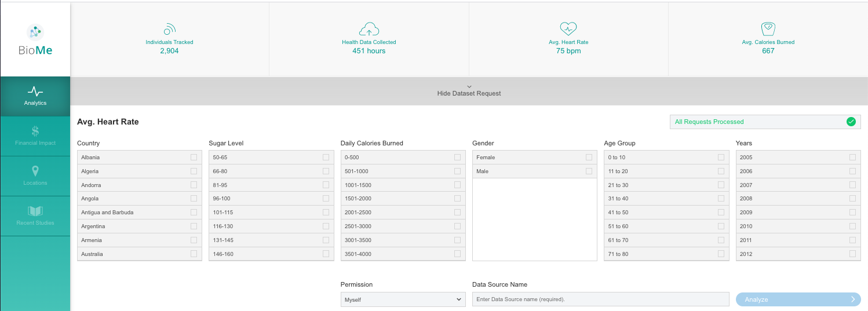Open the Analytics sidebar tab
868x311 pixels.
(35, 96)
